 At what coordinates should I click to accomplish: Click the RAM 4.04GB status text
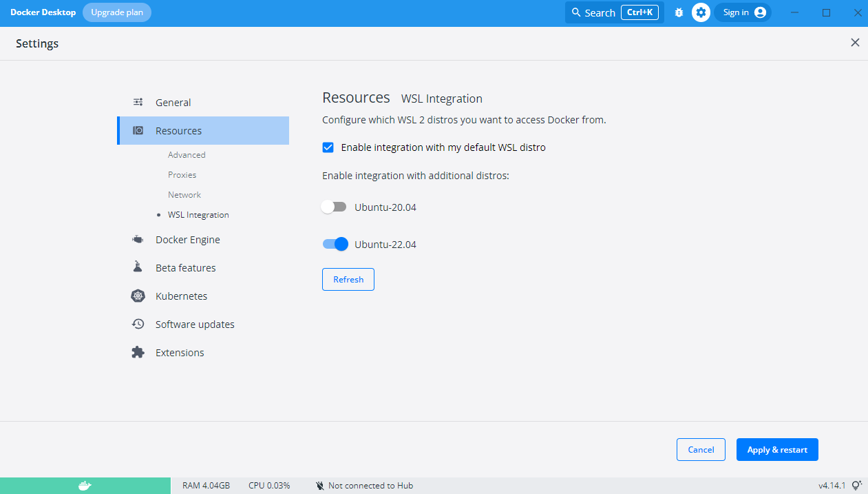coord(207,486)
